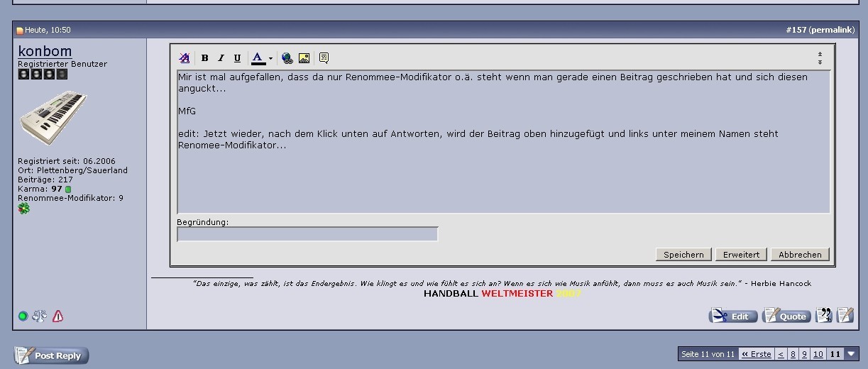Click the Edit post button
Image resolution: width=868 pixels, height=369 pixels.
[733, 316]
